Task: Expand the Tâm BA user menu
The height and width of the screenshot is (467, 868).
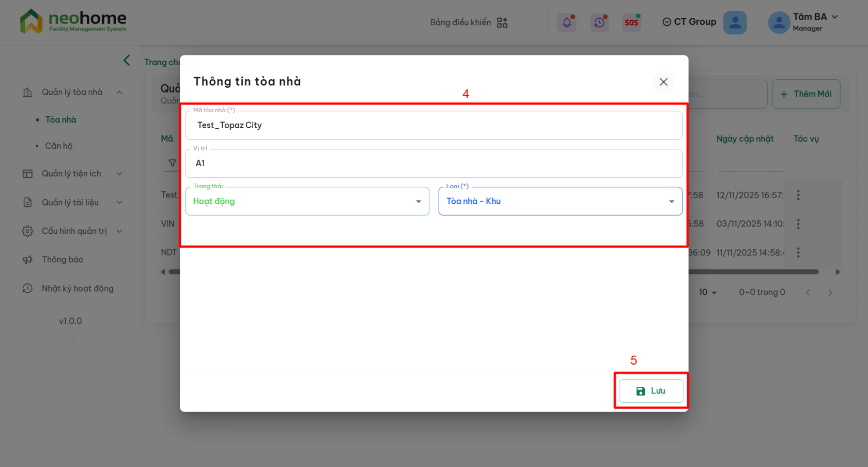Action: coord(834,17)
